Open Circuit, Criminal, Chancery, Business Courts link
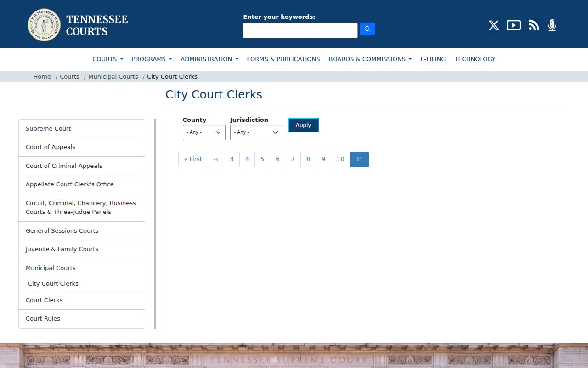Screen dimensions: 588x368 click(82, 207)
